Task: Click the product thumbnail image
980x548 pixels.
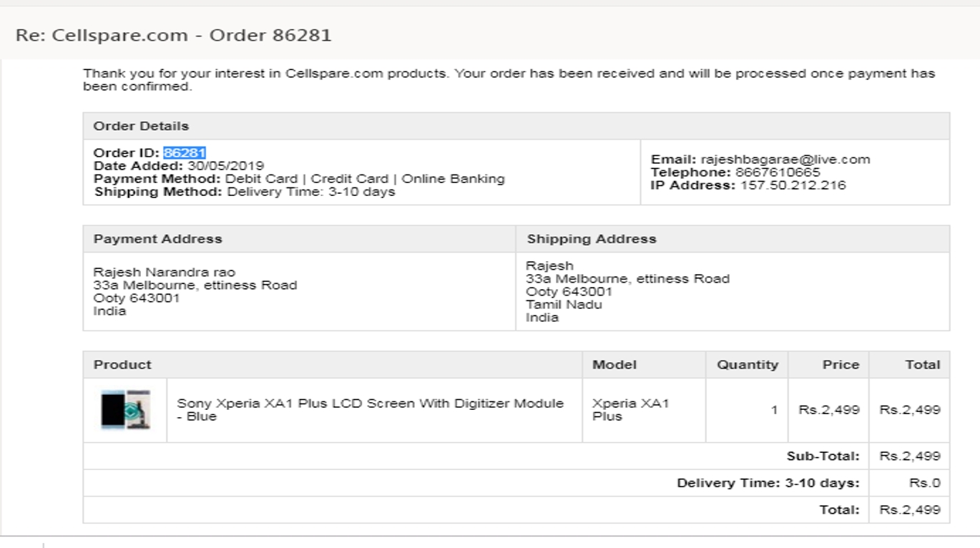Action: 125,410
